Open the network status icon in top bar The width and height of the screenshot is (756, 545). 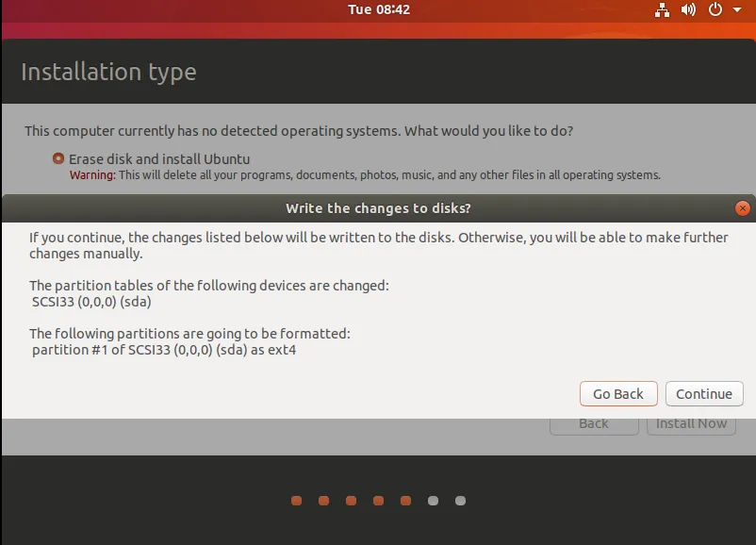tap(662, 9)
